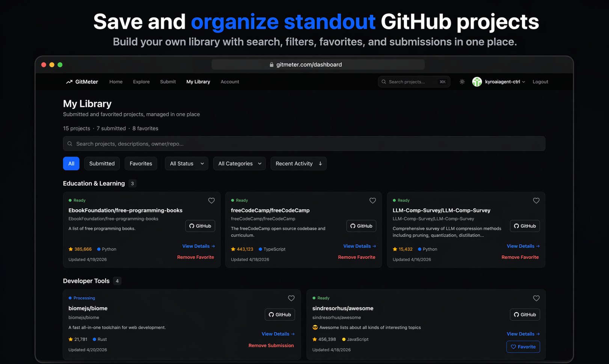Toggle heart on LLM-Comp-Survey card
The width and height of the screenshot is (609, 364).
(x=536, y=201)
